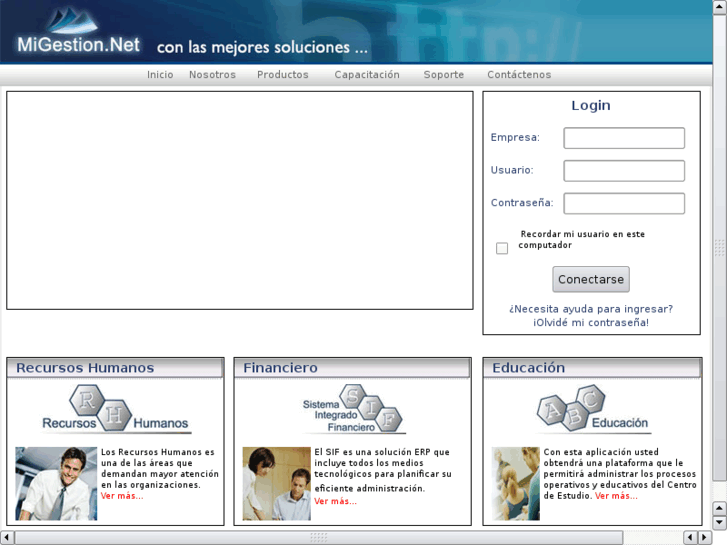Select the Educación panel heading

(x=529, y=368)
